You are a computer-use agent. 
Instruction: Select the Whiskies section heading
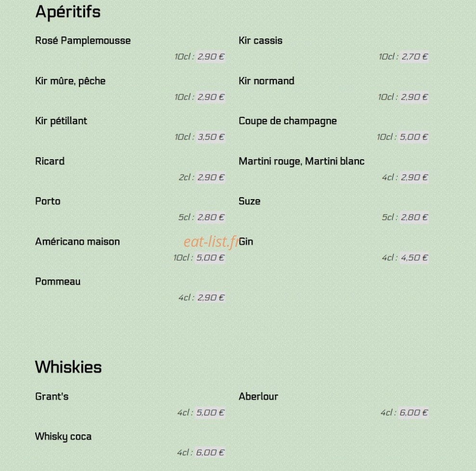click(x=68, y=367)
